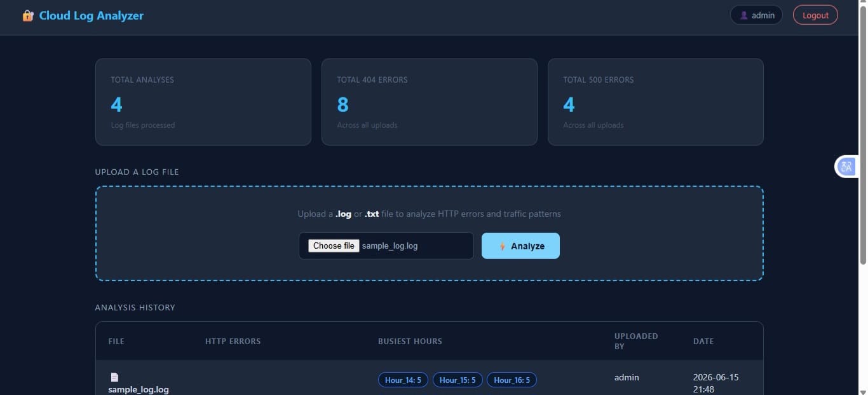Click the floating translate widget icon

pos(846,167)
